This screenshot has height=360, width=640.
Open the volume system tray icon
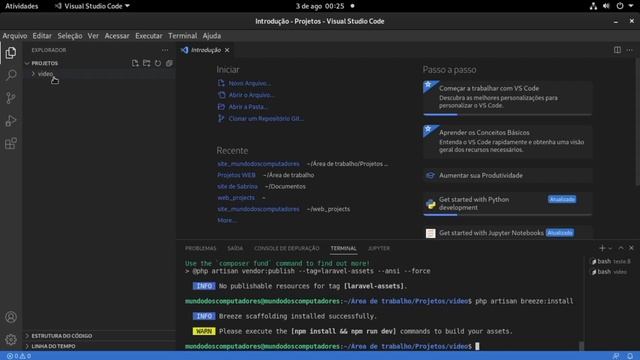pos(606,6)
